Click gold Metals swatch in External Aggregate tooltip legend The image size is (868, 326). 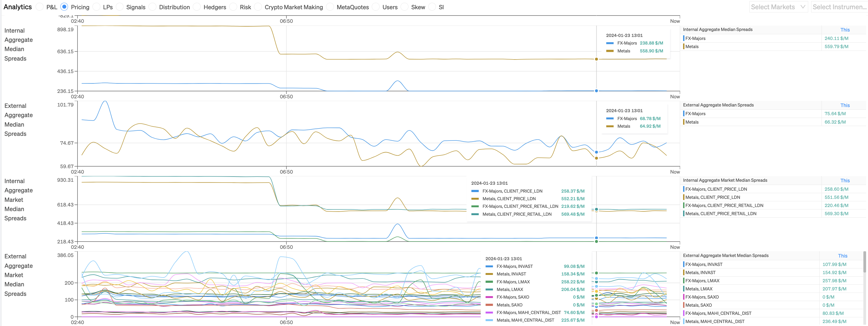click(610, 126)
